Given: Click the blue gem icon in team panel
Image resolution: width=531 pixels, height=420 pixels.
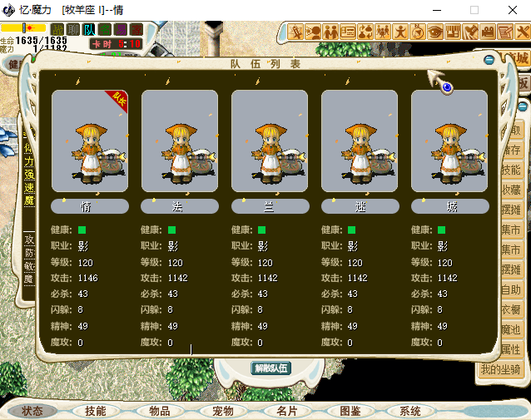Looking at the screenshot, I should [x=447, y=86].
